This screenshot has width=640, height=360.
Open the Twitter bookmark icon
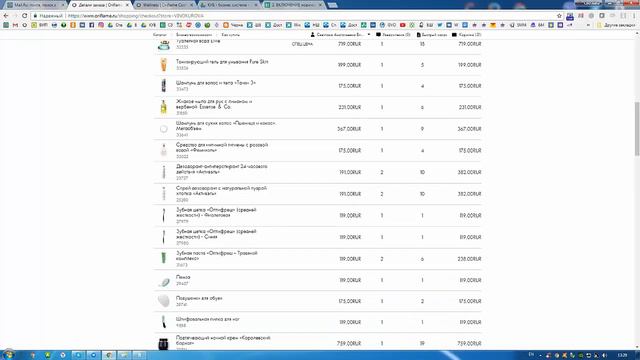440,25
